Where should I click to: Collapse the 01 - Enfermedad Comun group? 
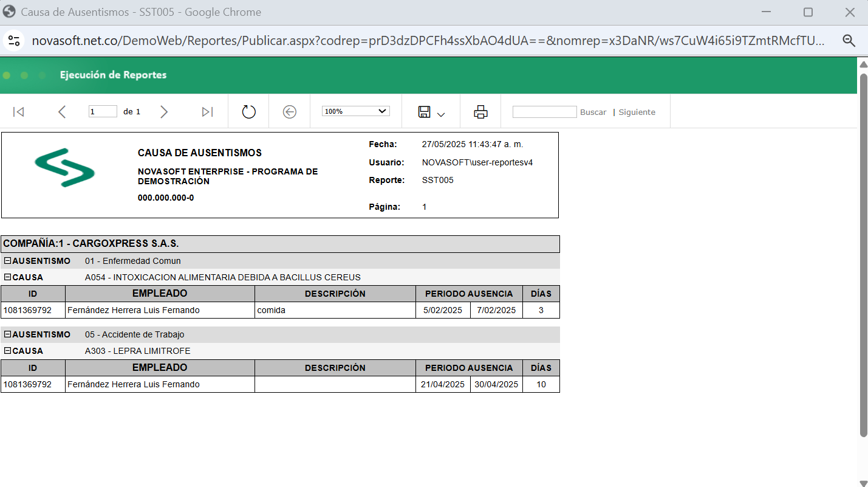point(7,261)
